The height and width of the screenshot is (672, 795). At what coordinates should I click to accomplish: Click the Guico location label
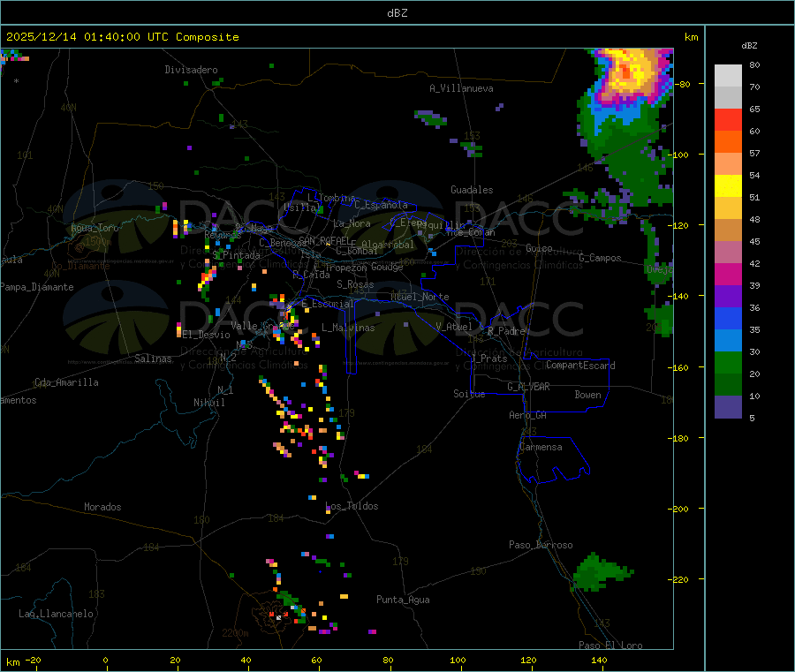tap(539, 248)
